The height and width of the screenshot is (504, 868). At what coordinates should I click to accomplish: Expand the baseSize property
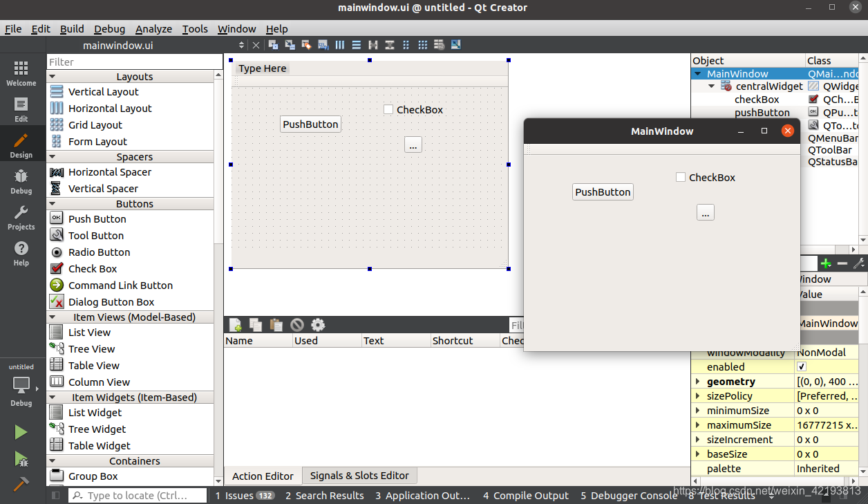coord(697,454)
